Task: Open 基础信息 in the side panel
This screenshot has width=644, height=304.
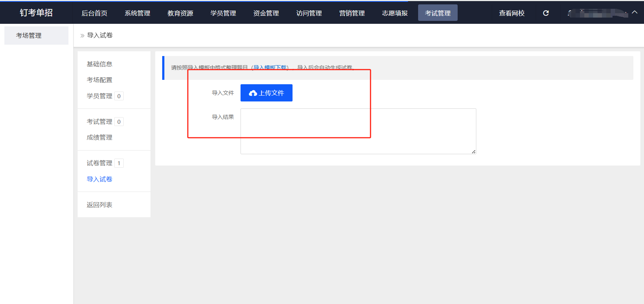Action: [x=99, y=64]
